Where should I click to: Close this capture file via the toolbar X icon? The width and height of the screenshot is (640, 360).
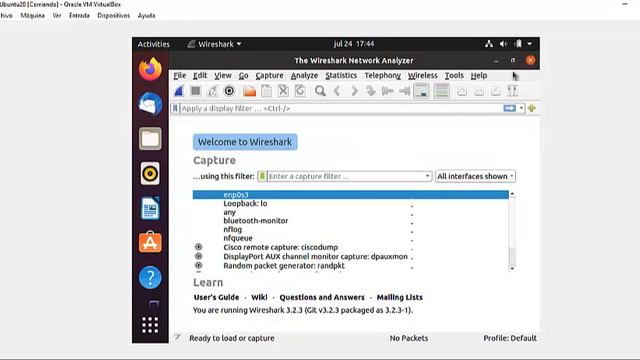pos(283,91)
